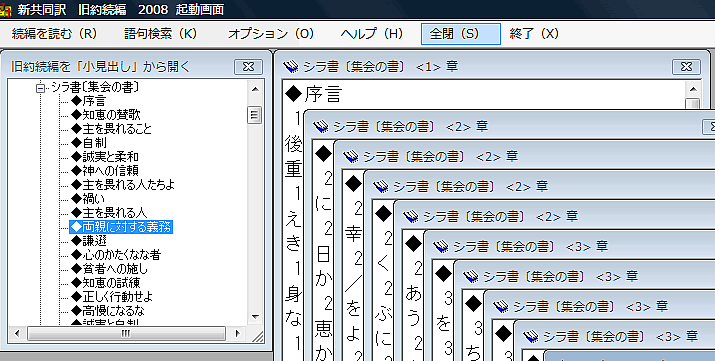Click scroll-up arrow in the <1> 章 window
The image size is (715, 361).
pyautogui.click(x=693, y=89)
